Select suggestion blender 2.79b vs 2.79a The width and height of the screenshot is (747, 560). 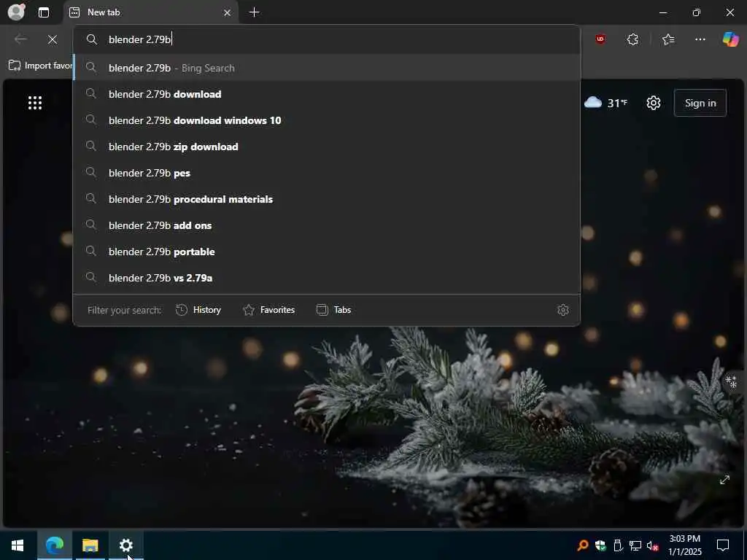(326, 278)
